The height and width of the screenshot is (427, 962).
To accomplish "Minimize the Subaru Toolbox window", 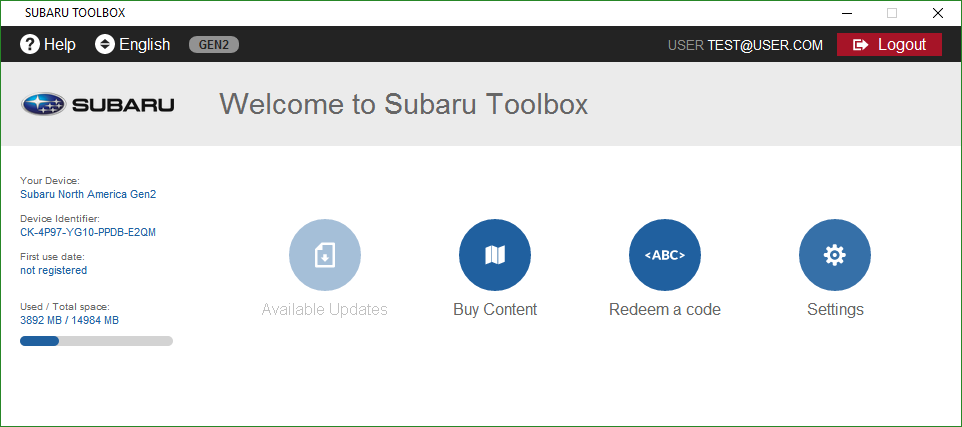I will (847, 13).
